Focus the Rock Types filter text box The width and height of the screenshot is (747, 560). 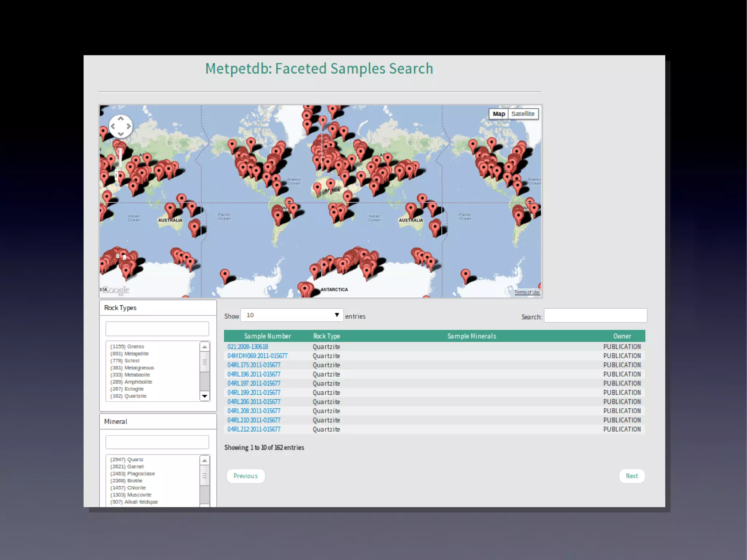coord(157,329)
